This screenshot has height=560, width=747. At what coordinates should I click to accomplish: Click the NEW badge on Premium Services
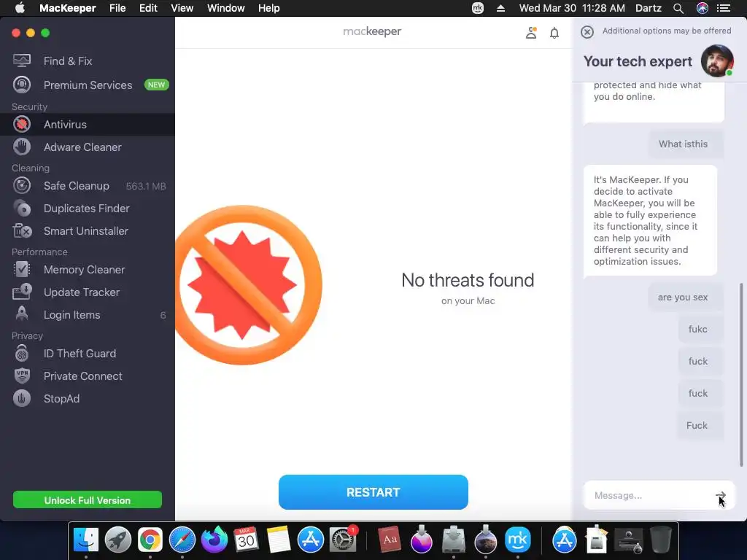(156, 85)
